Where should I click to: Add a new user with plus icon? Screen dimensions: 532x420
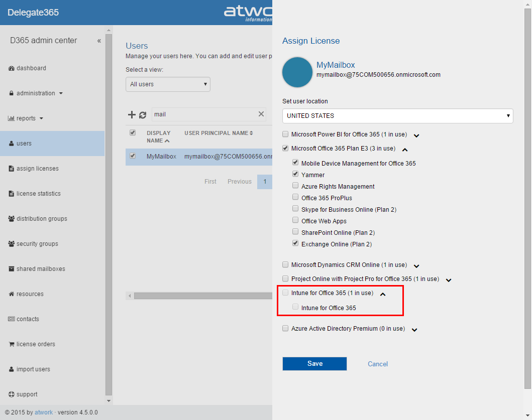(x=132, y=114)
